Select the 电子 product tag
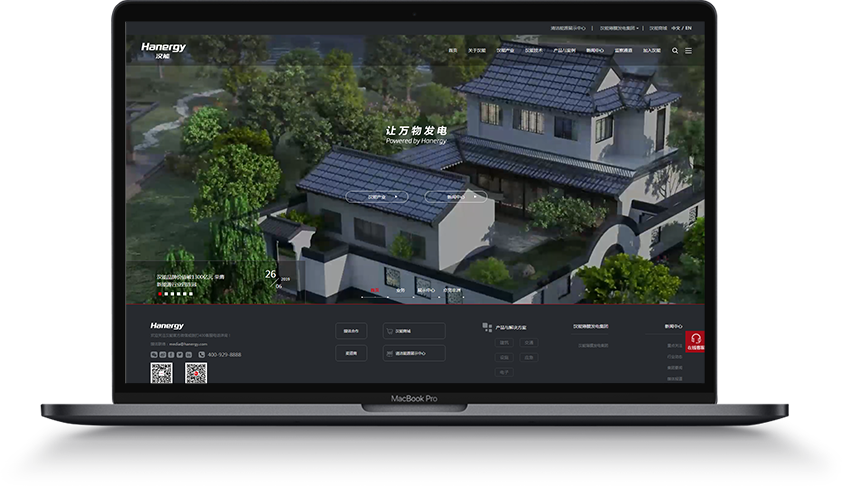Viewport: 842px width, 486px height. tap(504, 372)
